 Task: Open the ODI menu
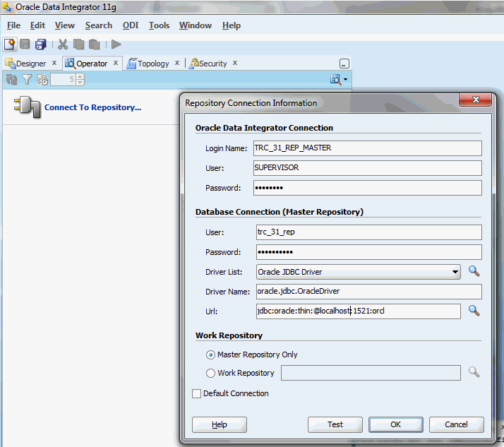point(131,25)
